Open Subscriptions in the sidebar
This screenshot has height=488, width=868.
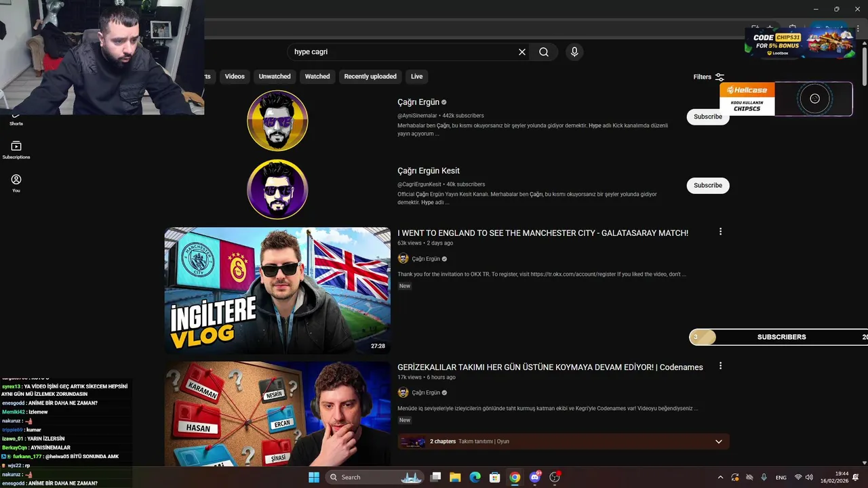[16, 150]
